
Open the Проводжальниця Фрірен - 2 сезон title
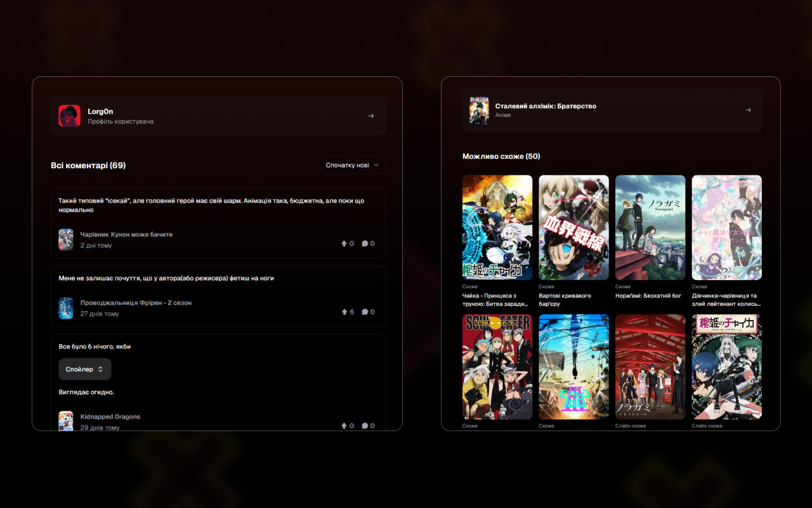click(136, 303)
